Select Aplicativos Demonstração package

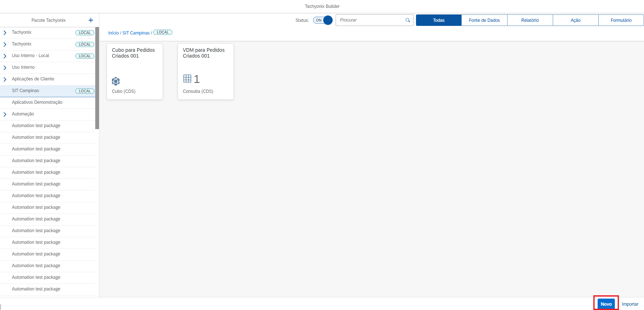pyautogui.click(x=48, y=102)
